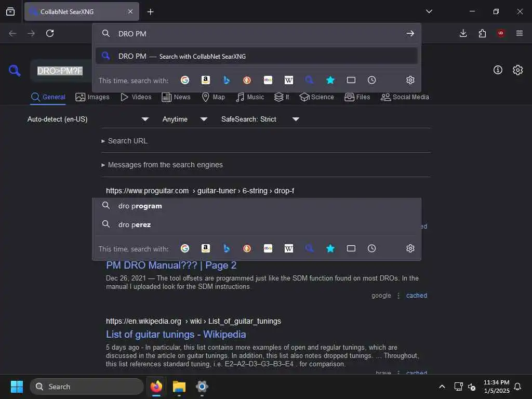532x399 pixels.
Task: Open a new browser tab
Action: point(150,12)
